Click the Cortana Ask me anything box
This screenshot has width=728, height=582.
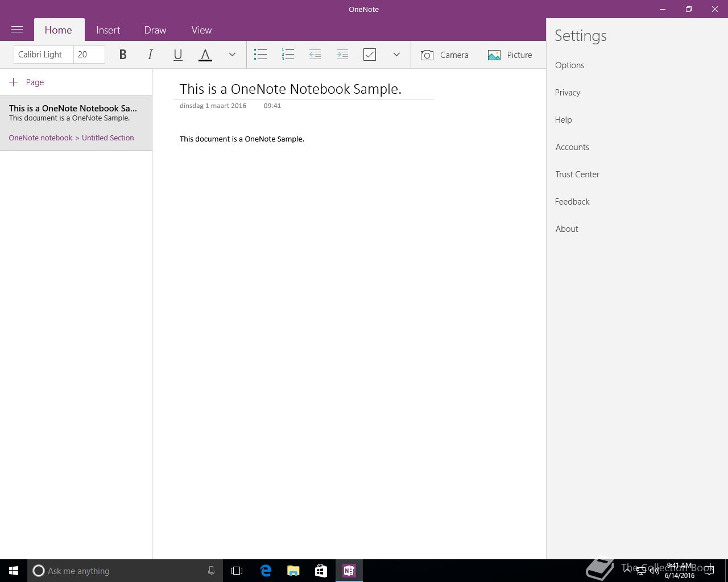(125, 571)
